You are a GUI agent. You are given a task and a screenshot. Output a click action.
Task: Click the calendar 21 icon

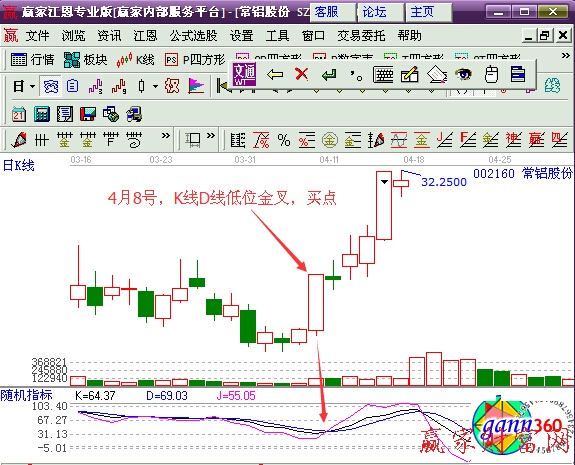click(x=19, y=114)
